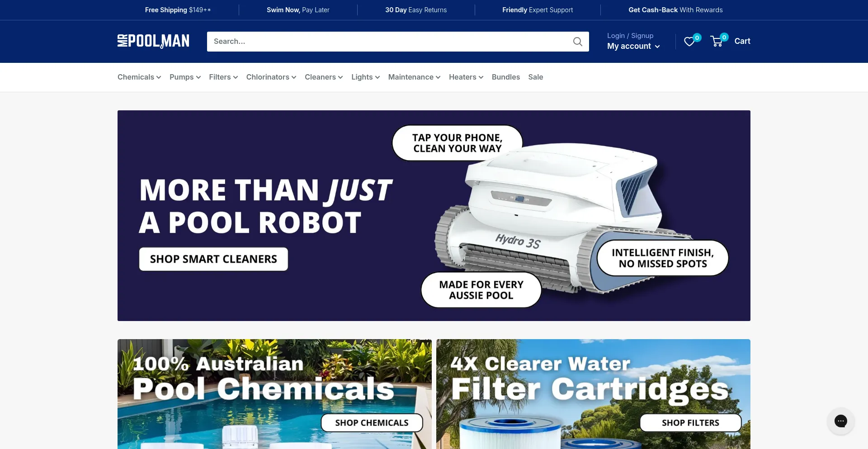Open the Filter Cartridges banner

593,394
